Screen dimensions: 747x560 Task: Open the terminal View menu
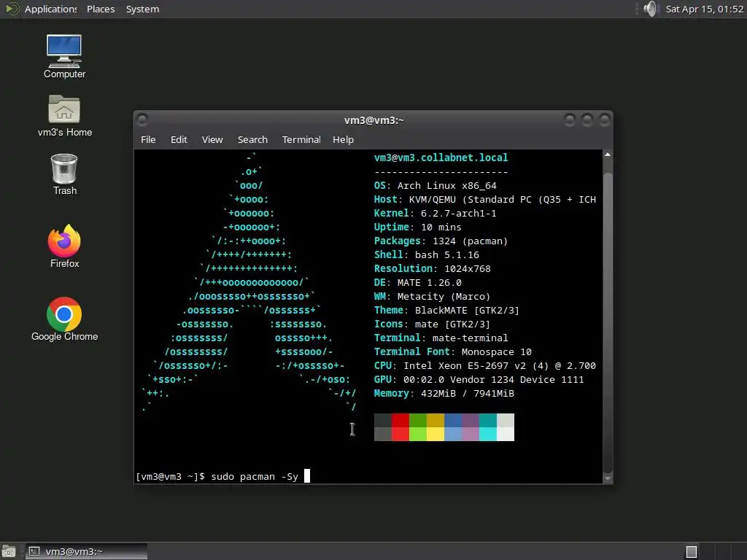click(212, 139)
